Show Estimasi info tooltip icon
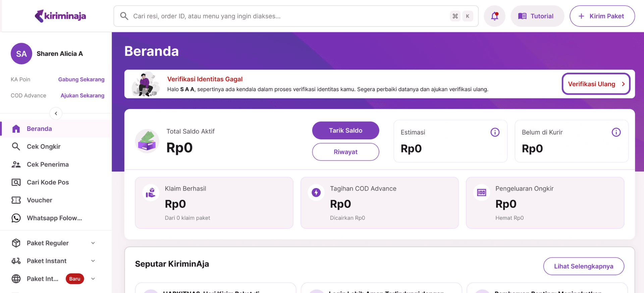644x293 pixels. 495,132
